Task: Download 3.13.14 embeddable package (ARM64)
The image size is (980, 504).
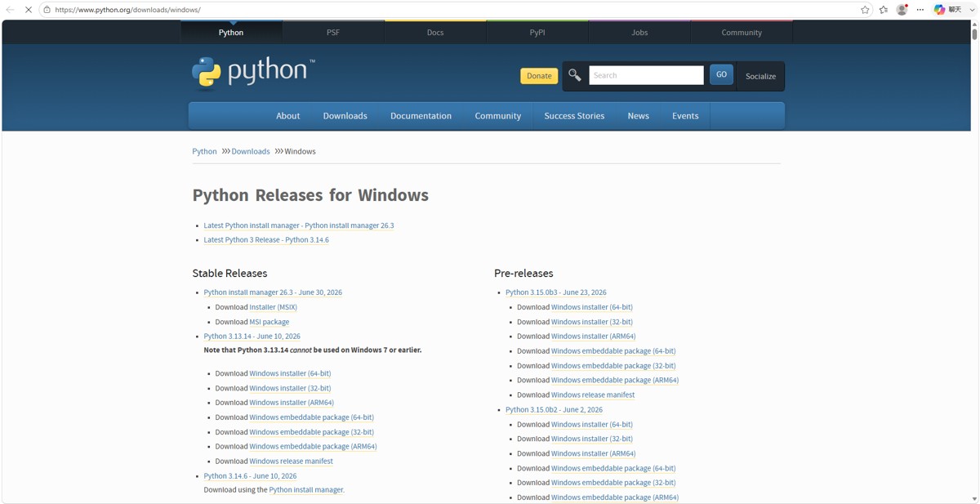Action: pyautogui.click(x=313, y=447)
